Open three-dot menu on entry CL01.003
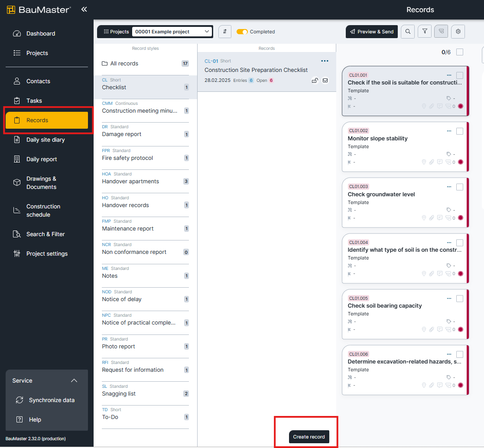Screen dimensions: 484x448 pos(449,187)
